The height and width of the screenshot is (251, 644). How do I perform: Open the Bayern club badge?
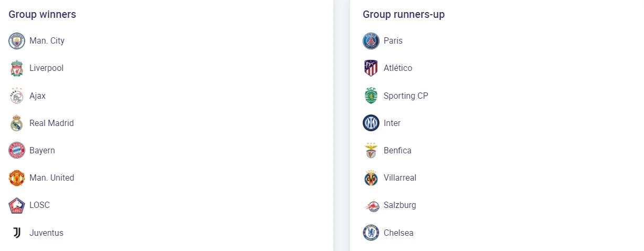(x=17, y=151)
